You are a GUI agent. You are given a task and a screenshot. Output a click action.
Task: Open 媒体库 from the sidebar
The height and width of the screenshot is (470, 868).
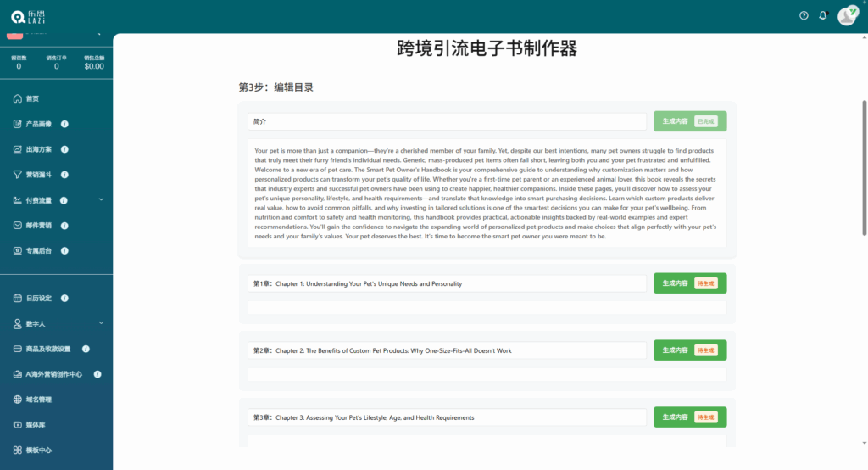pyautogui.click(x=36, y=424)
